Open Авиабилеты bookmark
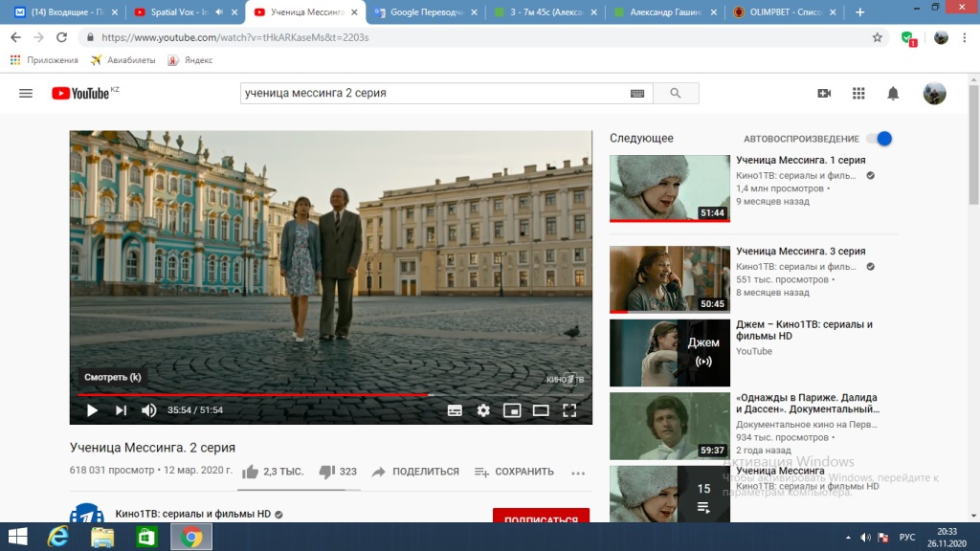The image size is (980, 551). pos(122,60)
